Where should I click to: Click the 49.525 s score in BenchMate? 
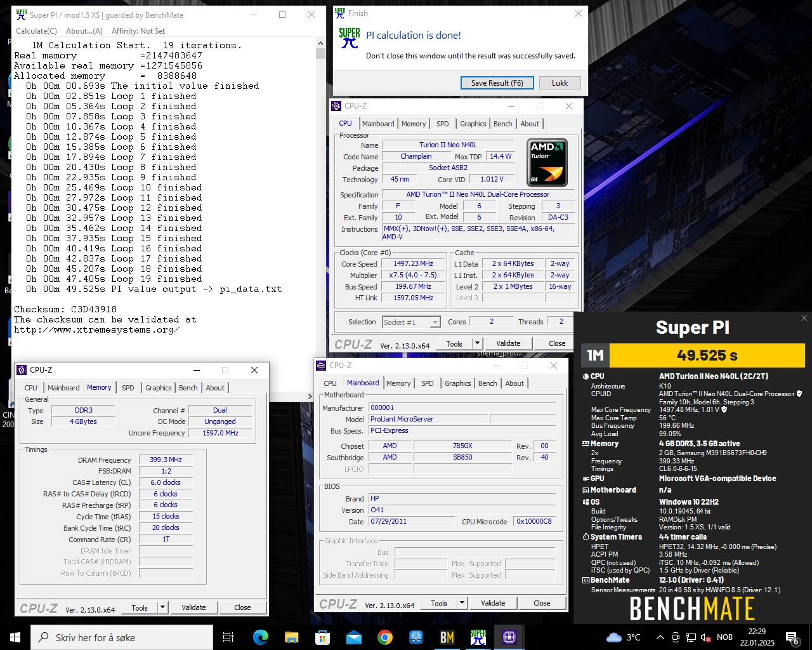click(707, 355)
